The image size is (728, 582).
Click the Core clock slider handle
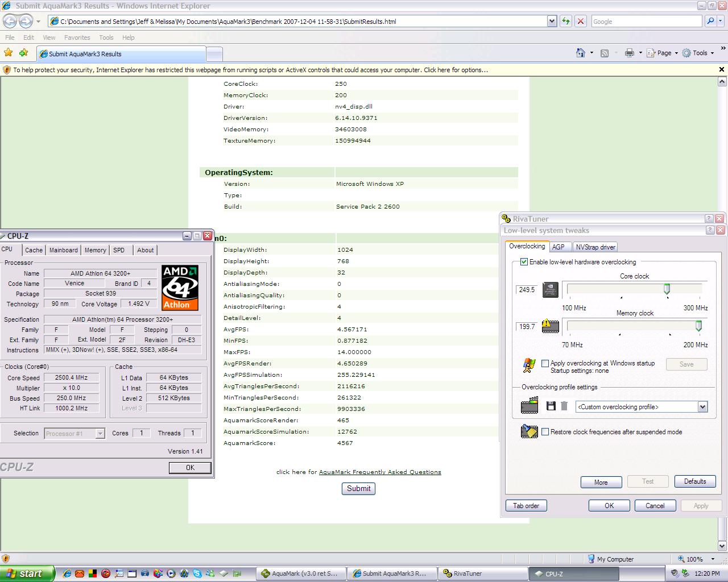pyautogui.click(x=667, y=289)
